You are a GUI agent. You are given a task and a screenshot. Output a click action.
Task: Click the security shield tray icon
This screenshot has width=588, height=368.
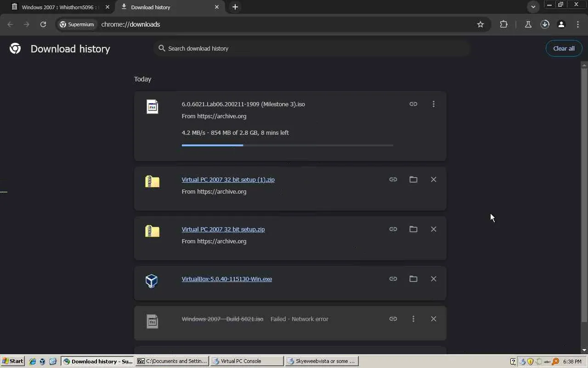pyautogui.click(x=530, y=362)
